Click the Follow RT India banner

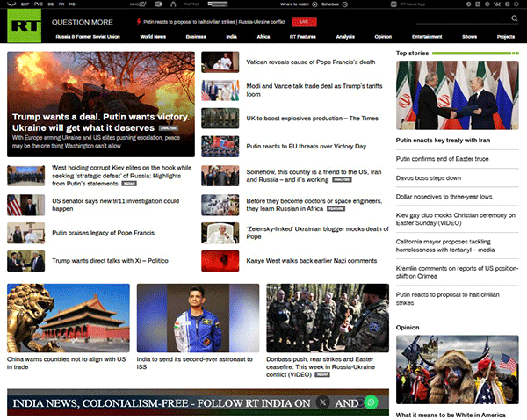point(198,402)
